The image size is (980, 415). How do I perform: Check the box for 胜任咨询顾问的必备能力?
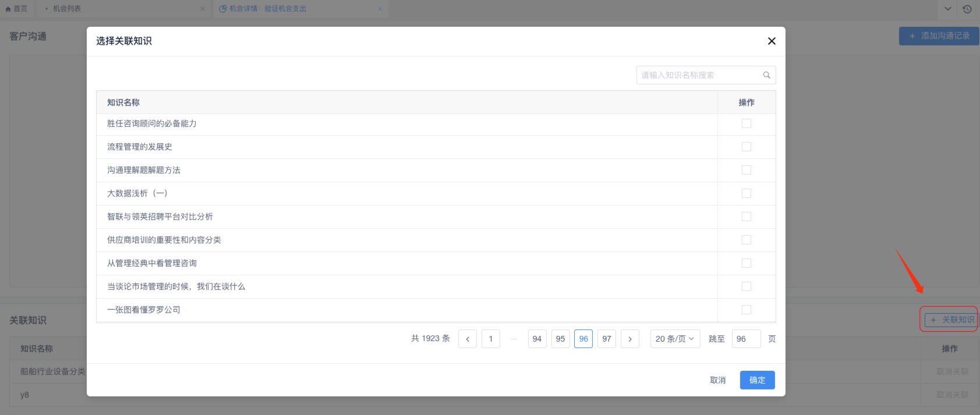pyautogui.click(x=746, y=123)
